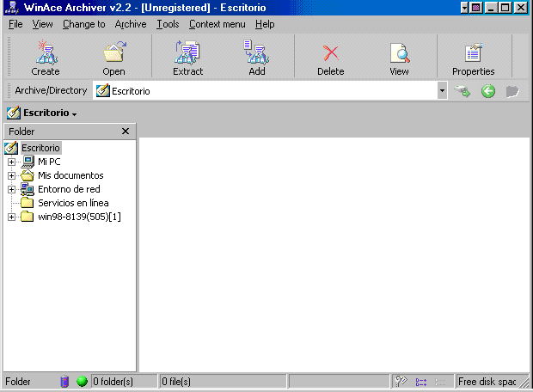
Task: Click the grayed details view status icon
Action: pyautogui.click(x=440, y=383)
